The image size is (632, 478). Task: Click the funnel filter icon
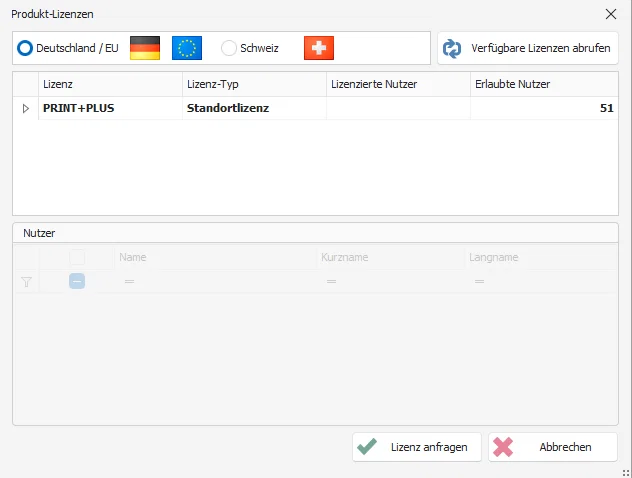(x=26, y=282)
